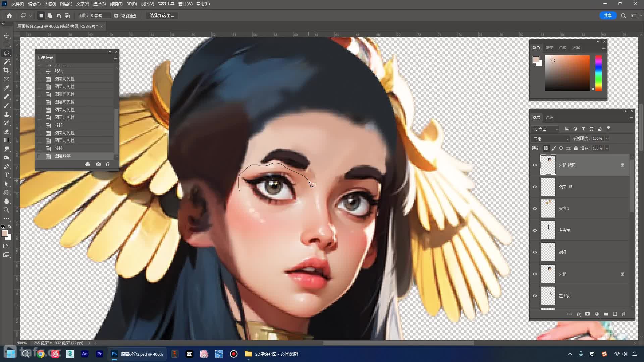Open the Lasso tool preset dropdown

(31, 16)
